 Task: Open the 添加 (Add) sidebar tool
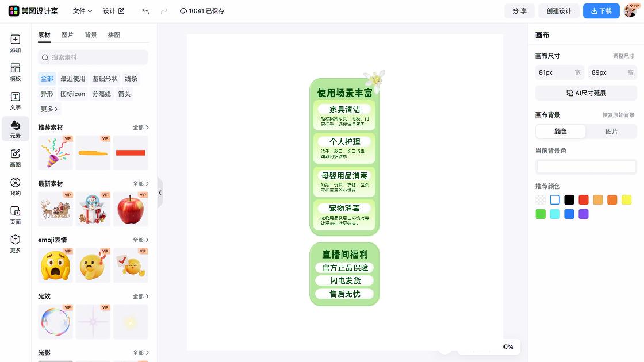(x=15, y=44)
